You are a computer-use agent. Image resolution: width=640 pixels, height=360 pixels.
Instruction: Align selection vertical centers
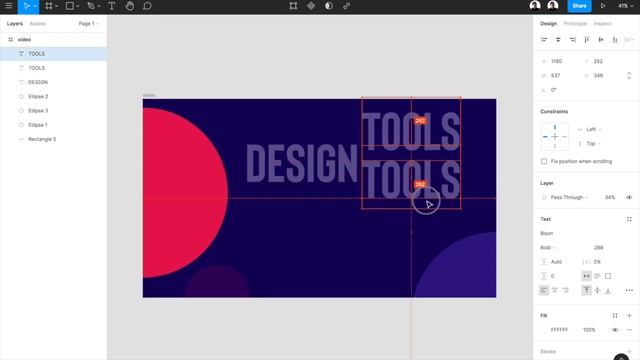tap(601, 40)
